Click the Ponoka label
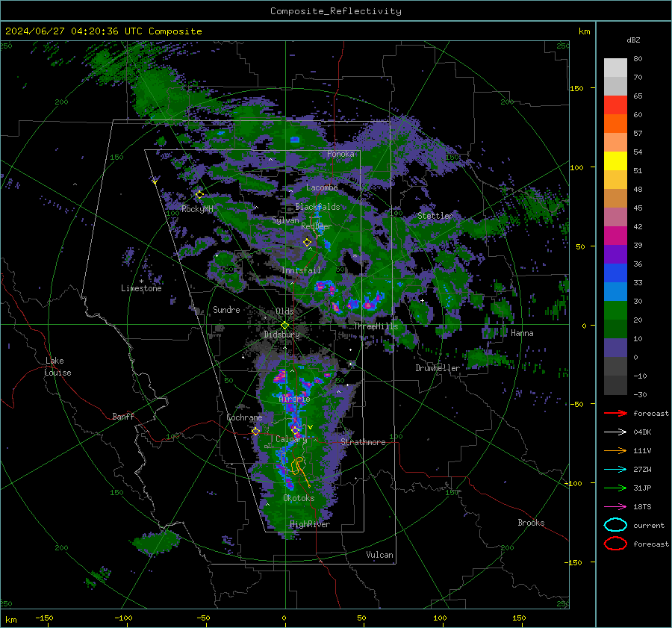This screenshot has height=628, width=672. coord(340,154)
